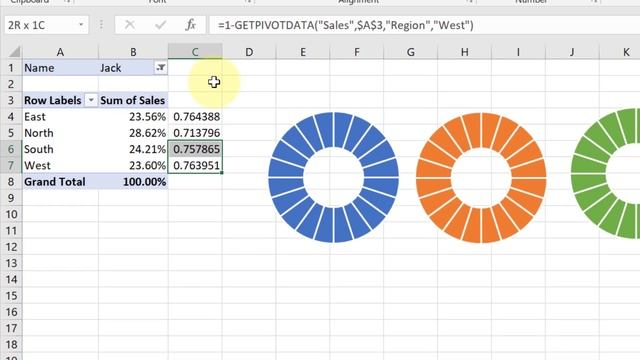Select column G header

click(x=411, y=52)
